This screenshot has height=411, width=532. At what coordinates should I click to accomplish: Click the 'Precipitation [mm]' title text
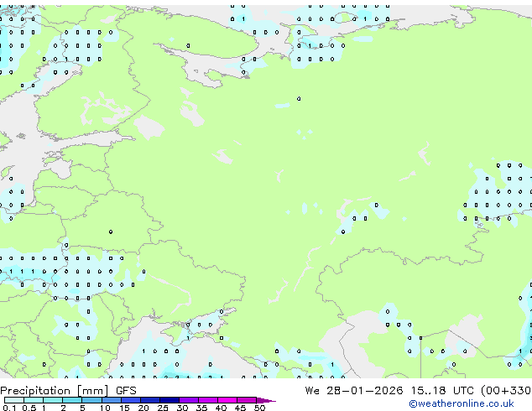coord(55,391)
